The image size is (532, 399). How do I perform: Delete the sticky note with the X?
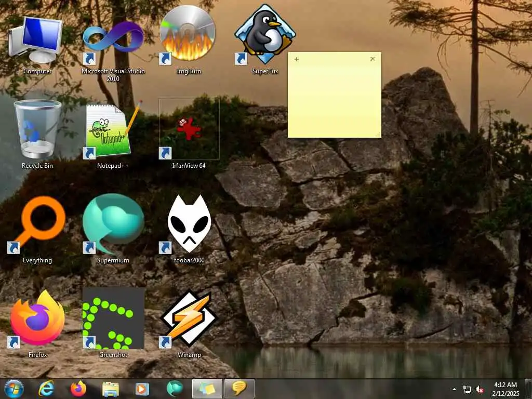click(373, 59)
